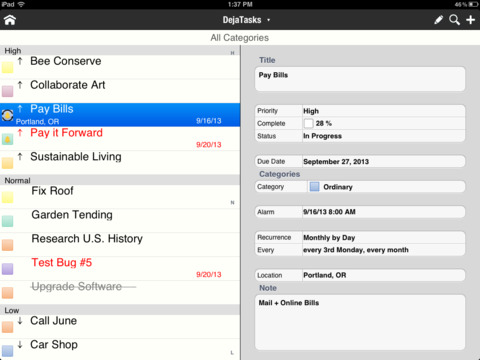
Task: Toggle the yellow checkbox for Fix Roof
Action: click(x=7, y=197)
